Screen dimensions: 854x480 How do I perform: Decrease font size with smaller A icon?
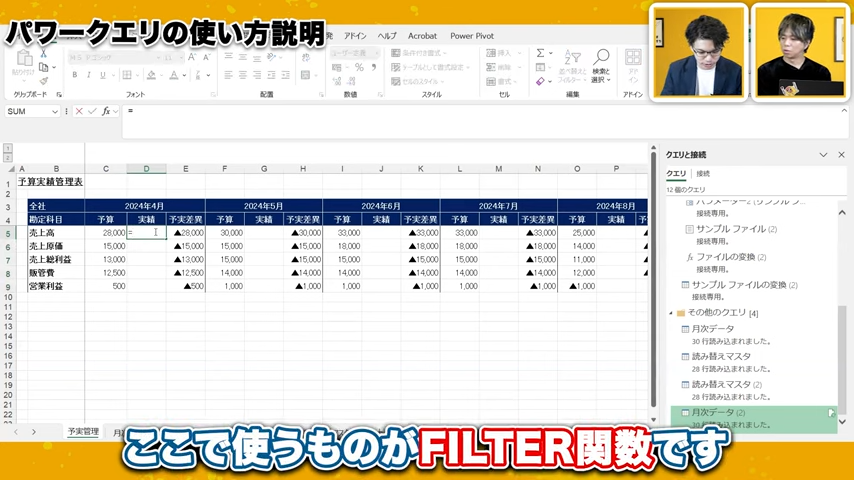[206, 57]
